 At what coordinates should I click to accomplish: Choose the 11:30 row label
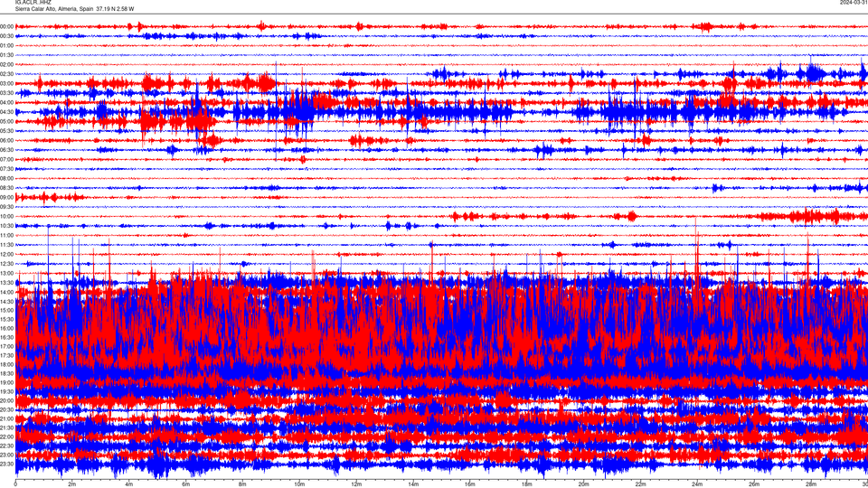coord(7,245)
